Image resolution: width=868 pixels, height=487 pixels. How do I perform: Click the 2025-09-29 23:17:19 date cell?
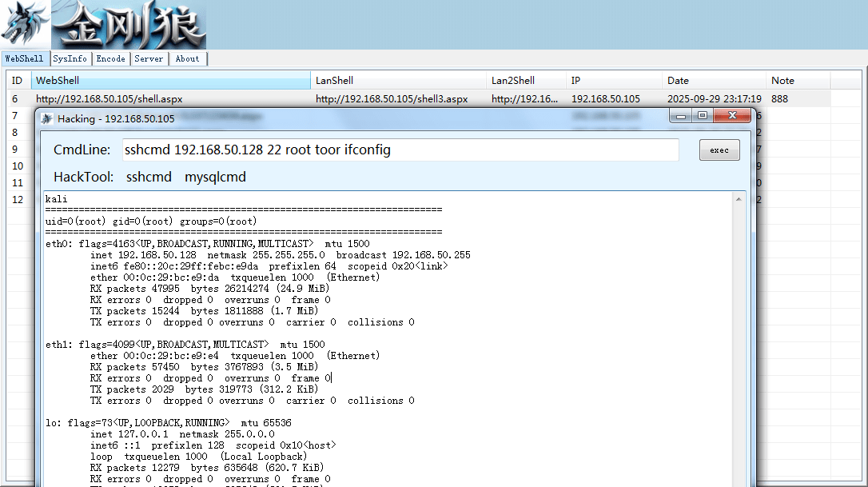coord(714,98)
